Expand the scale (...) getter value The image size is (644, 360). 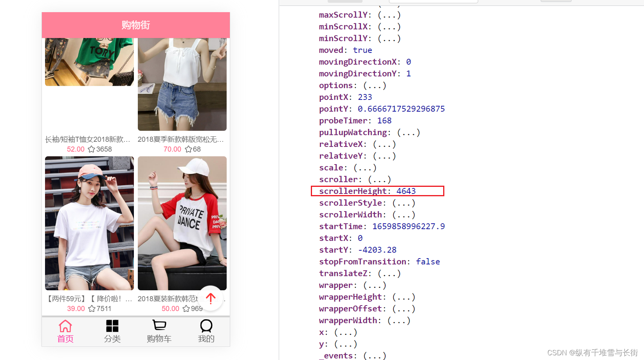tap(365, 168)
